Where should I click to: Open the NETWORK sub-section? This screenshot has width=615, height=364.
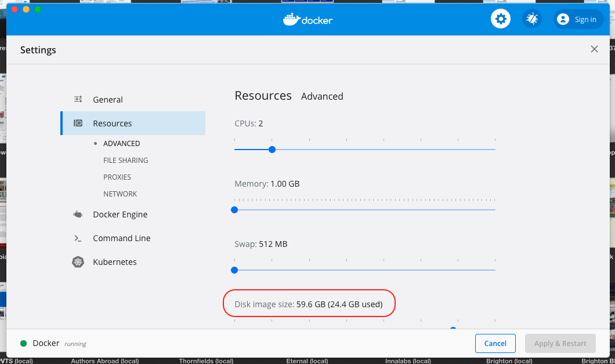pyautogui.click(x=120, y=194)
